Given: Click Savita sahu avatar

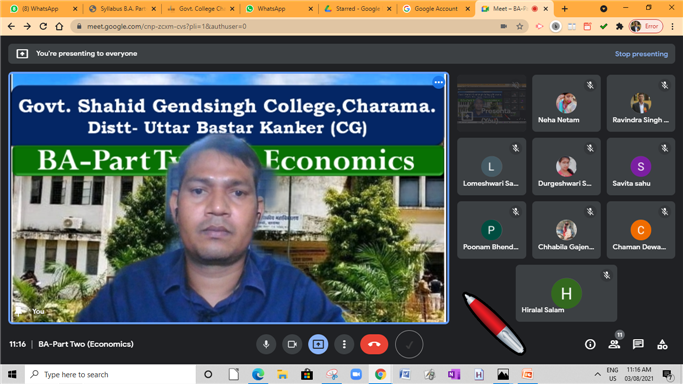Looking at the screenshot, I should pos(641,166).
